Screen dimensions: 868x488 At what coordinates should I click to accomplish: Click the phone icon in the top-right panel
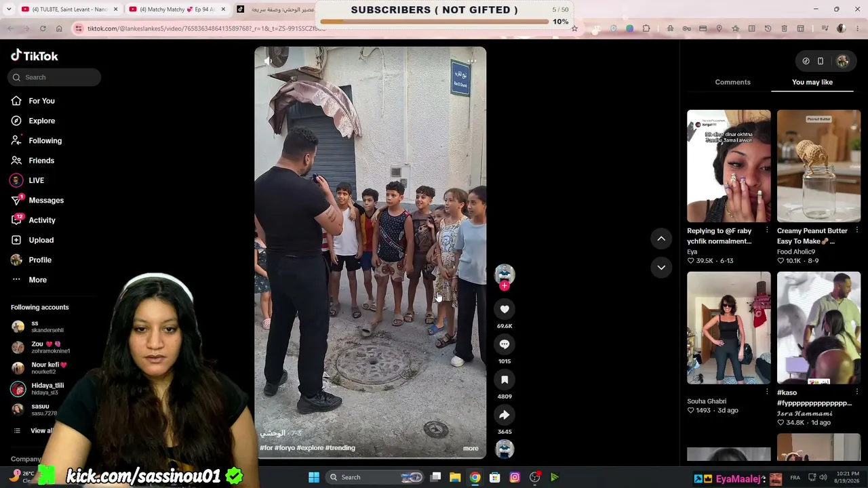pos(821,61)
